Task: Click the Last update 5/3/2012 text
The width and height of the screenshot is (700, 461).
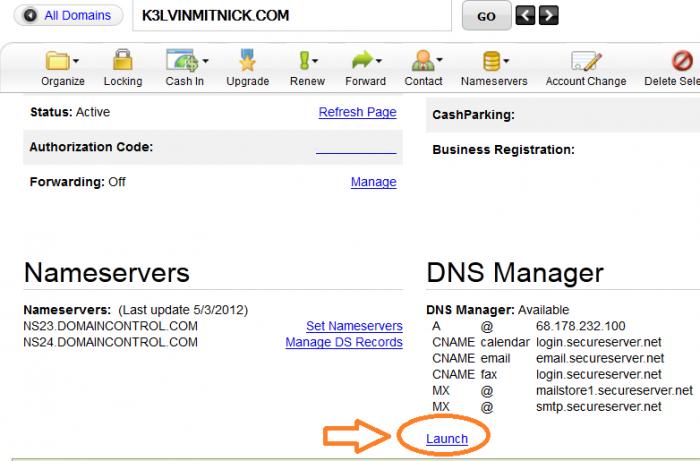Action: 183,310
